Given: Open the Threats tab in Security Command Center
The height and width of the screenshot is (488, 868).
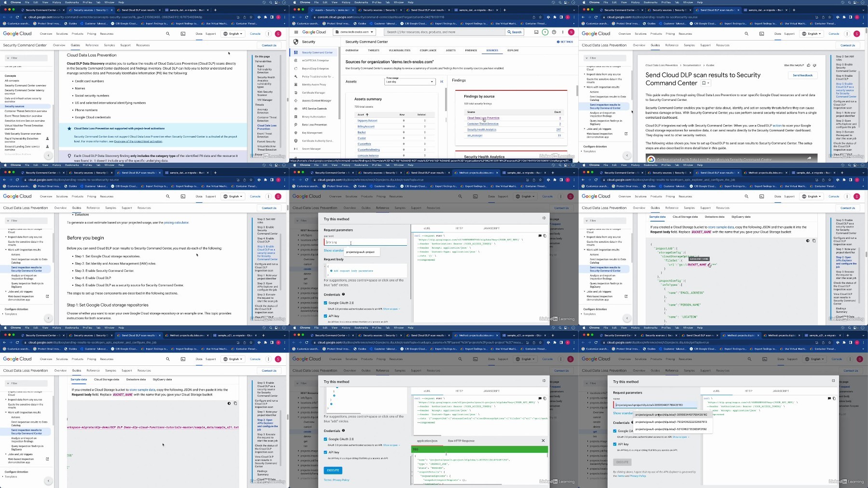Looking at the screenshot, I should [x=374, y=50].
